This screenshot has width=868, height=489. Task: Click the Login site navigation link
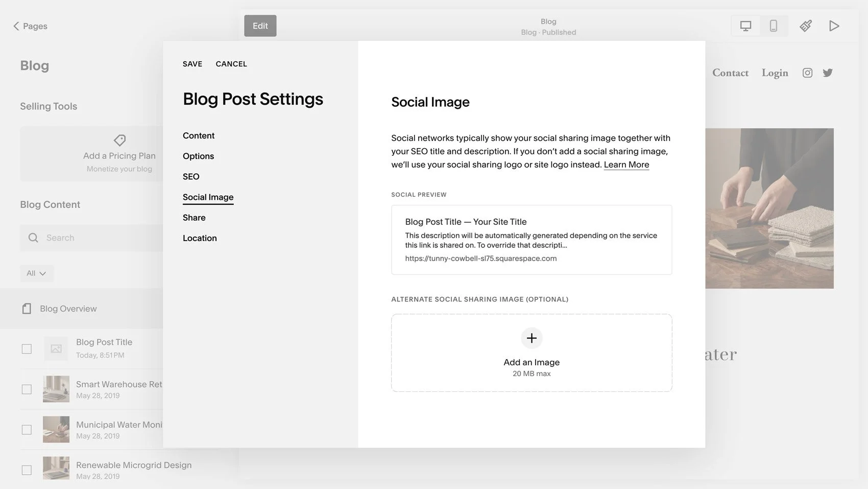click(775, 73)
